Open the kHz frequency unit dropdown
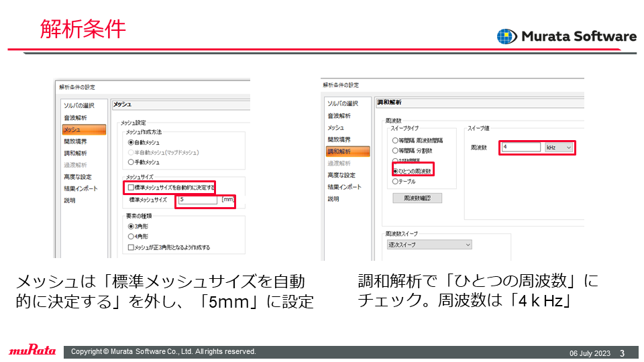 (559, 147)
